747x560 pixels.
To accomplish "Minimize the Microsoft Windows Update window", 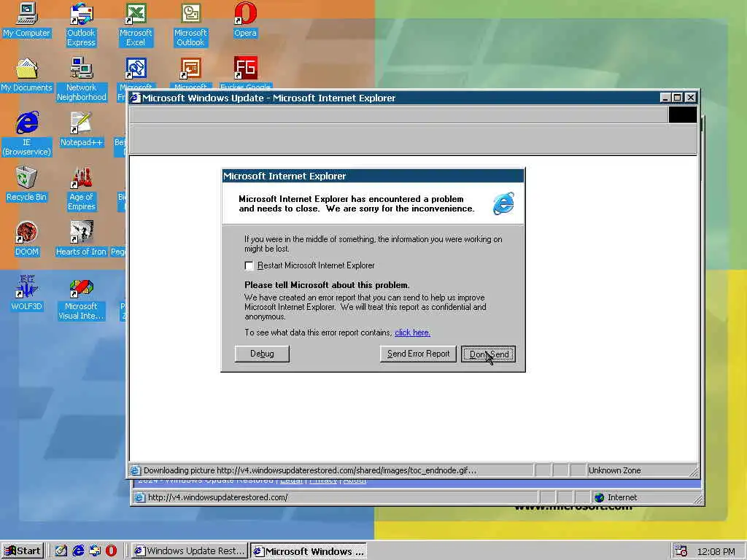I will (x=666, y=98).
